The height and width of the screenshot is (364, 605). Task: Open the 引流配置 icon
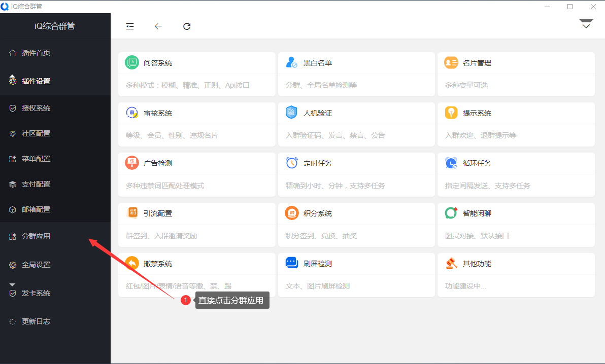(x=132, y=213)
